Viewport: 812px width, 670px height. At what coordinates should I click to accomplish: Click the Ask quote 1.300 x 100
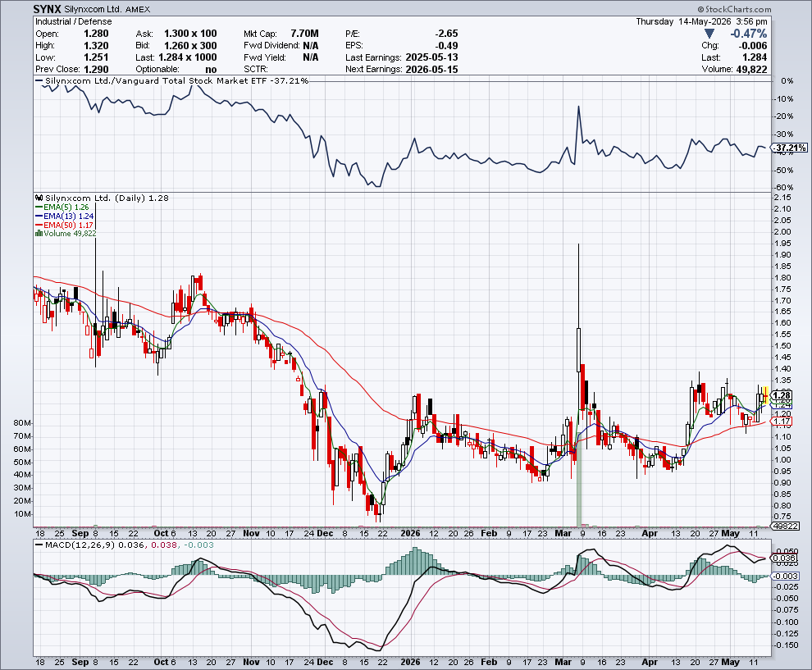tap(190, 34)
